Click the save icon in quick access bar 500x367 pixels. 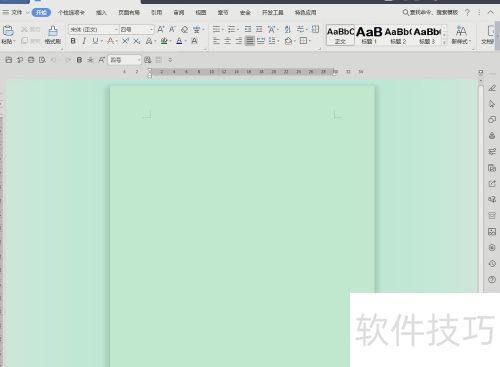coord(9,60)
